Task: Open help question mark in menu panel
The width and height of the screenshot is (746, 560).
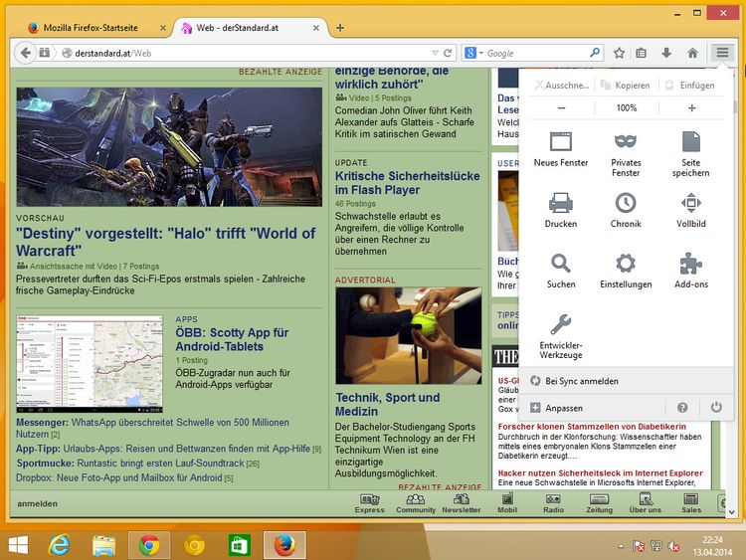Action: click(x=682, y=408)
